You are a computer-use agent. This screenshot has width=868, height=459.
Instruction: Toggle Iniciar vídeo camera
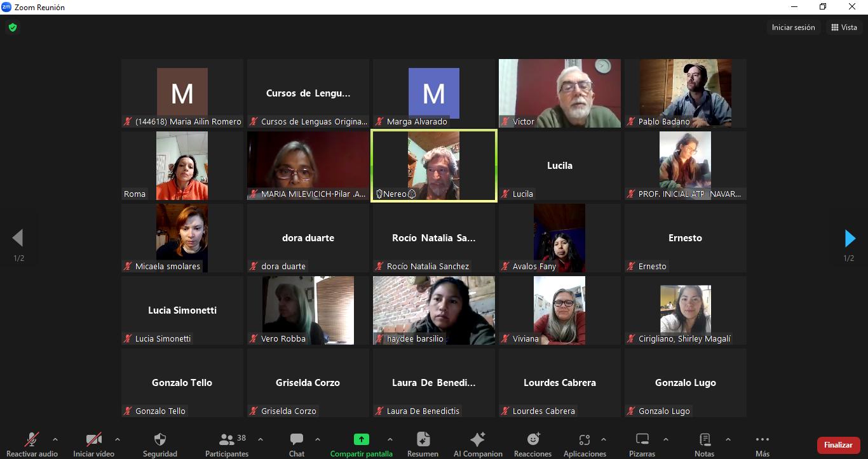[x=94, y=439]
